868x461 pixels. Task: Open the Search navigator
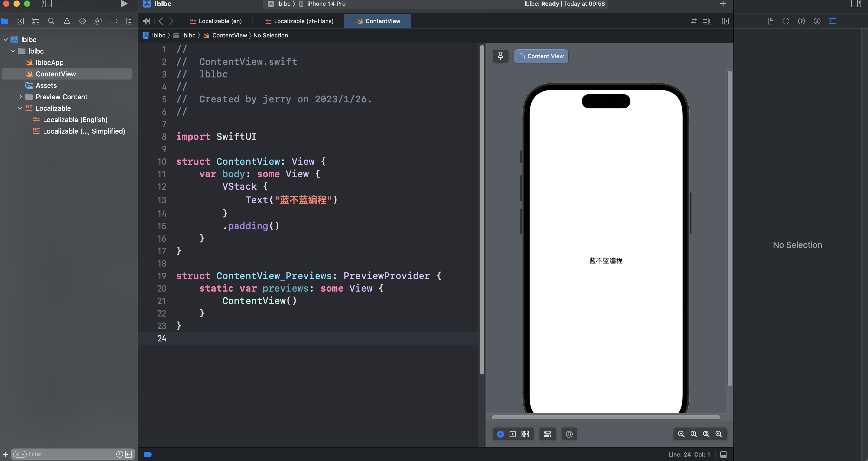click(x=51, y=21)
